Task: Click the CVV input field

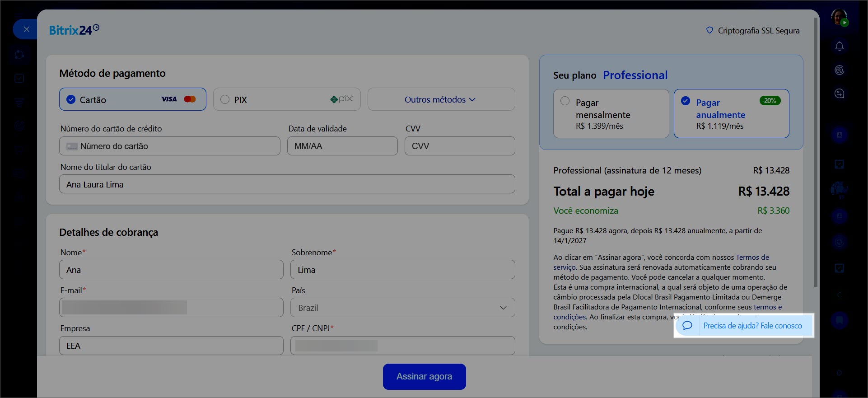Action: coord(459,146)
